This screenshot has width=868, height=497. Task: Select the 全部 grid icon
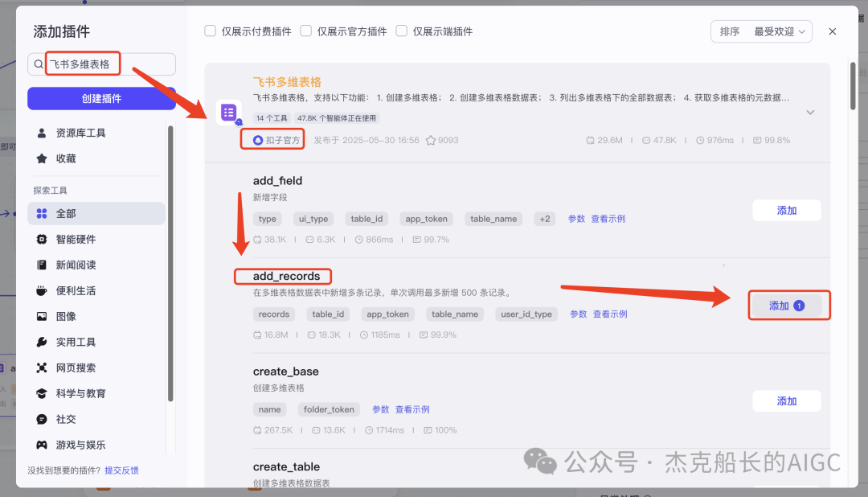[42, 213]
